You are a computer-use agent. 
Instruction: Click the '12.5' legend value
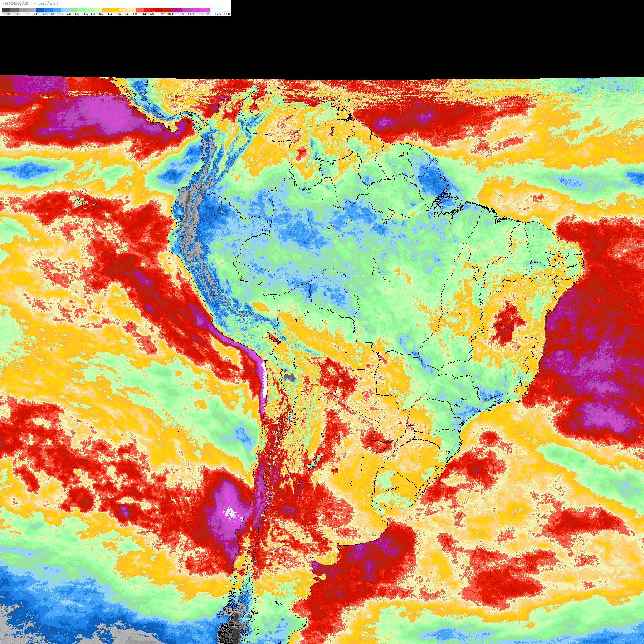(218, 14)
